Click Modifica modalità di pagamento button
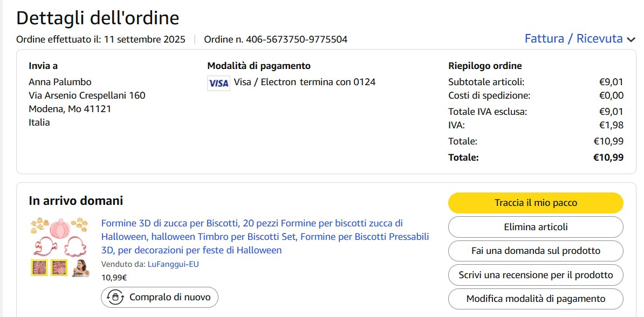 (x=536, y=299)
